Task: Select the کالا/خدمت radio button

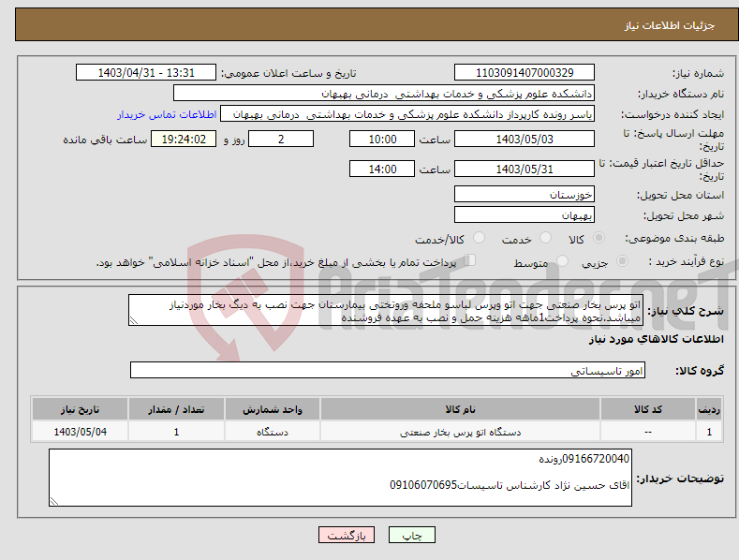Action: (479, 238)
